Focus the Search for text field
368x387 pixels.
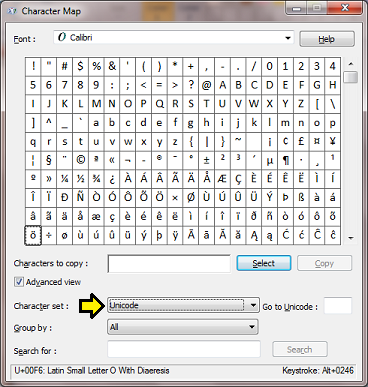184,349
